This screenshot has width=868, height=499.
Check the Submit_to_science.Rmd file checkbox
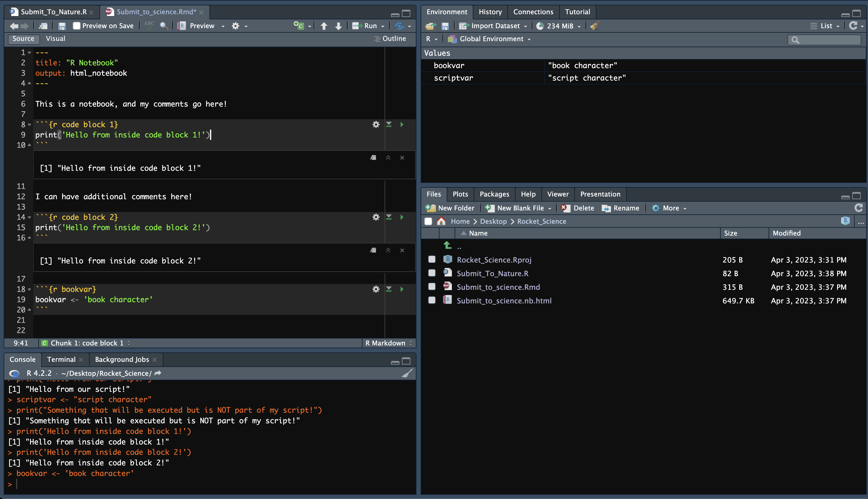pos(432,286)
